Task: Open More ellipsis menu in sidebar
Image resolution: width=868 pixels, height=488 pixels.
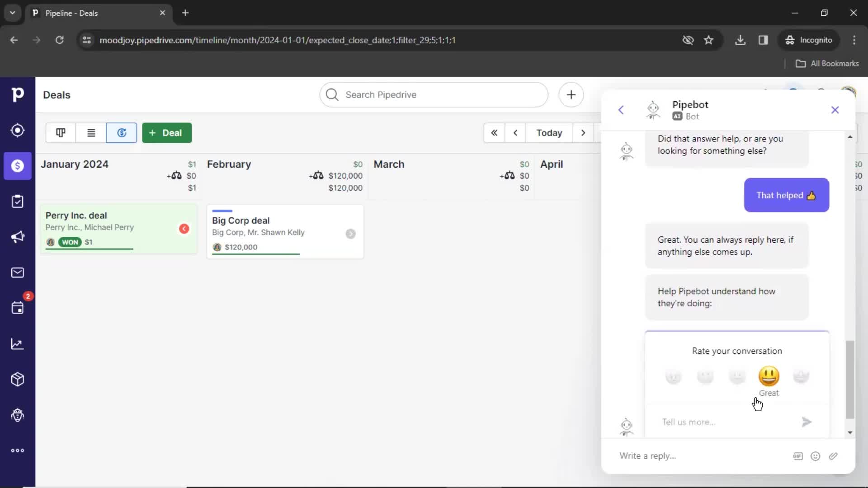Action: (17, 450)
